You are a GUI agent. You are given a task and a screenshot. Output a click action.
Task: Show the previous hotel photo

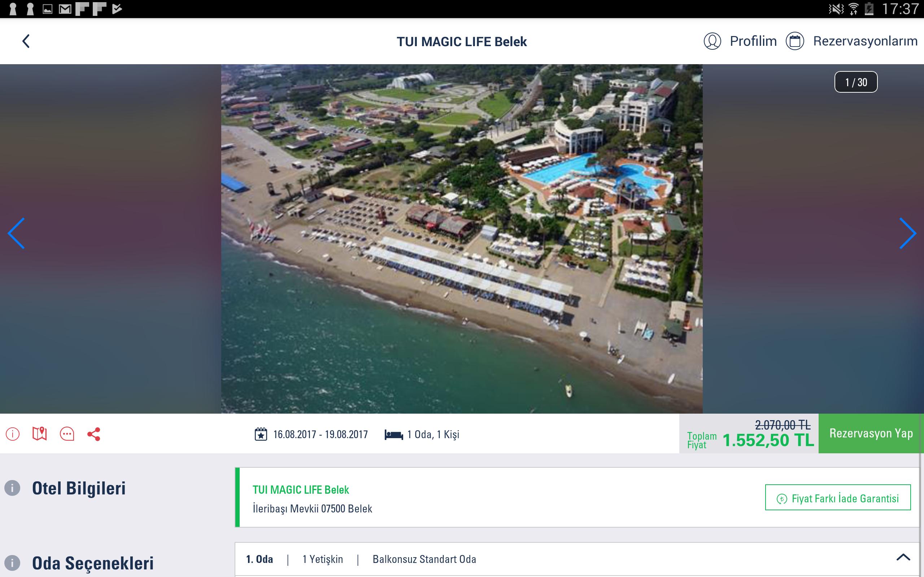[x=16, y=234]
